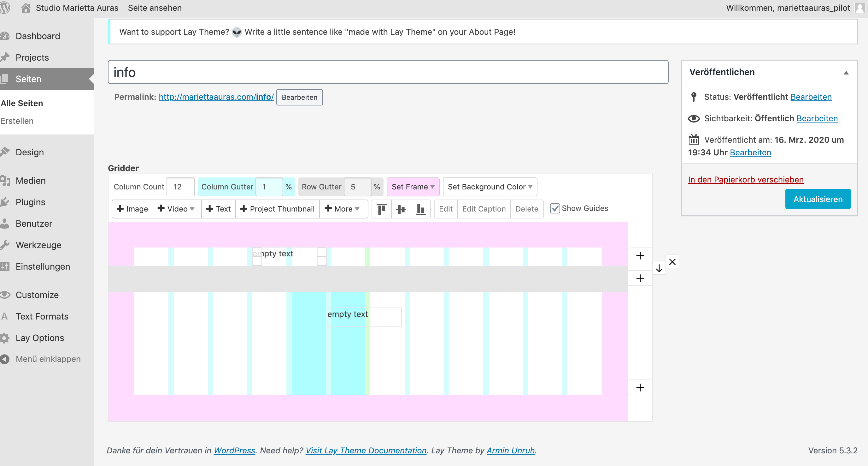Add row with bottom plus button

[640, 387]
